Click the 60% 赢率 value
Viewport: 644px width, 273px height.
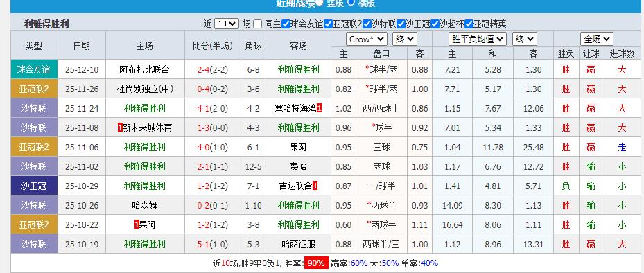coord(359,263)
